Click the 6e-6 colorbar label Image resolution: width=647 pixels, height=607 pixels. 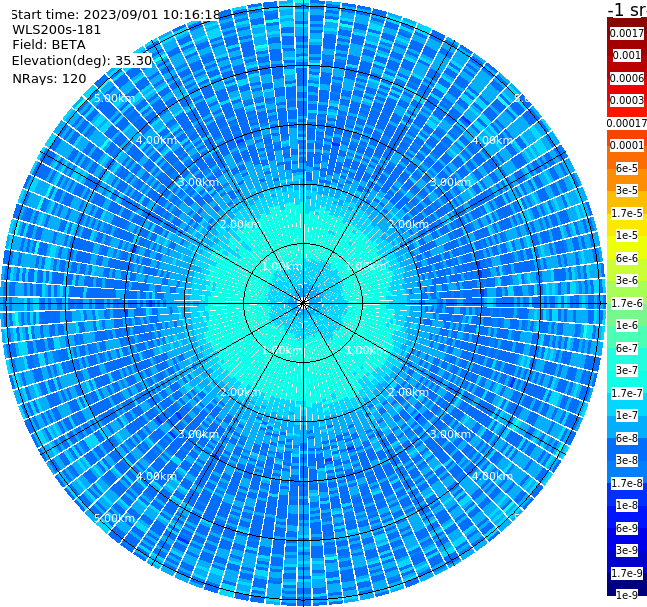coord(627,258)
